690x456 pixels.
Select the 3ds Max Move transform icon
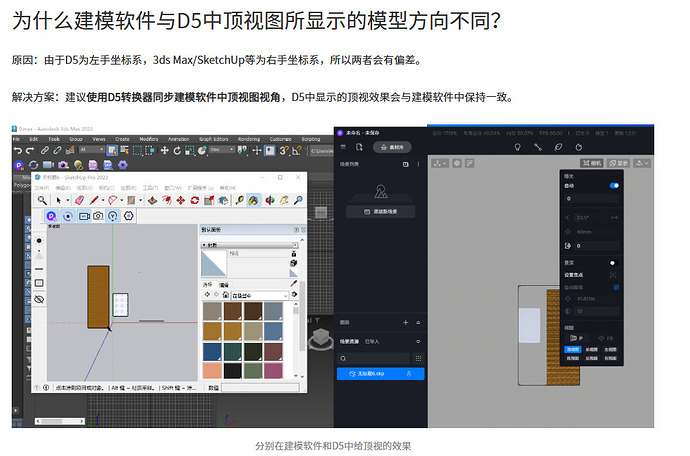(x=164, y=151)
